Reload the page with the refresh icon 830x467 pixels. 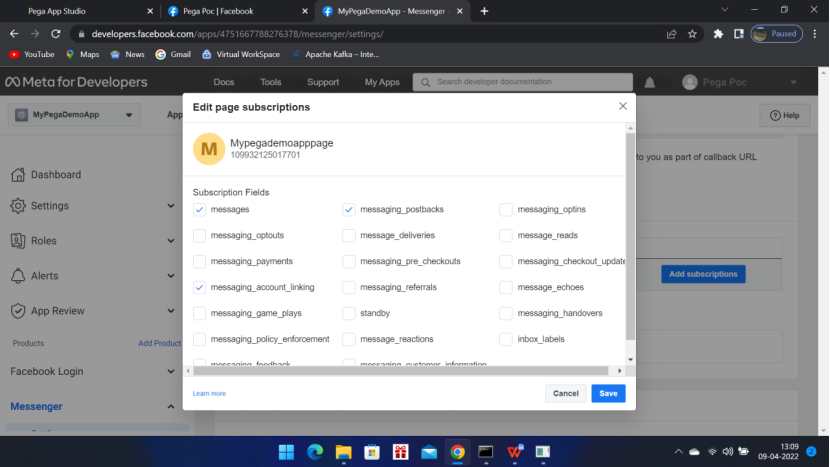tap(56, 34)
